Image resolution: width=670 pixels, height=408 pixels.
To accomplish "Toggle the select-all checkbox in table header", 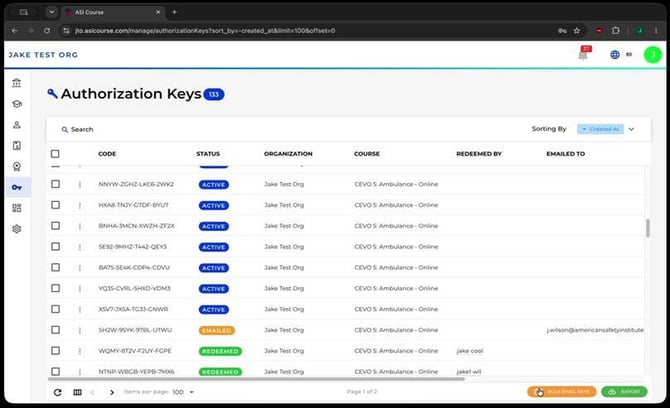I will [x=55, y=154].
